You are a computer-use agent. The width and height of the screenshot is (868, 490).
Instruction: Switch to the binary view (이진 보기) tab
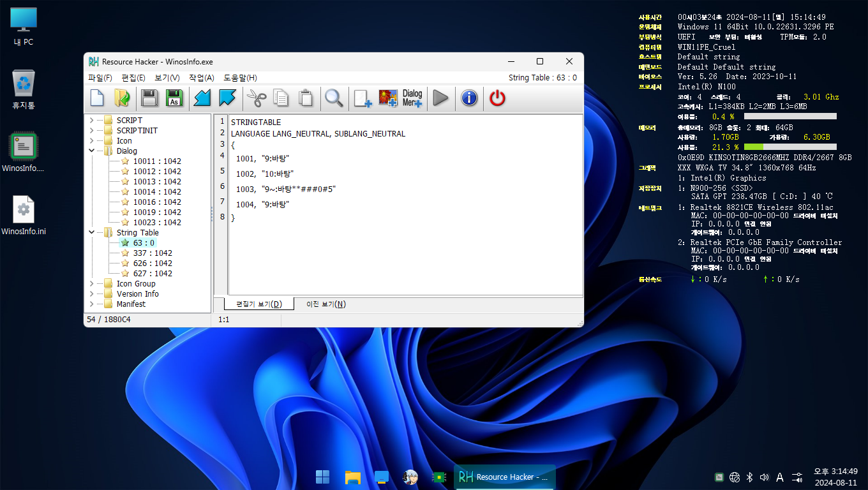326,304
